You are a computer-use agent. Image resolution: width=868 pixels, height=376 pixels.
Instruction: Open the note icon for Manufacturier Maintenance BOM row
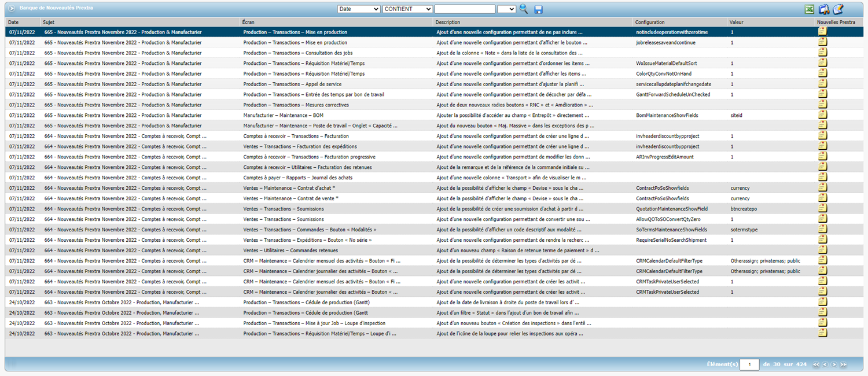822,115
